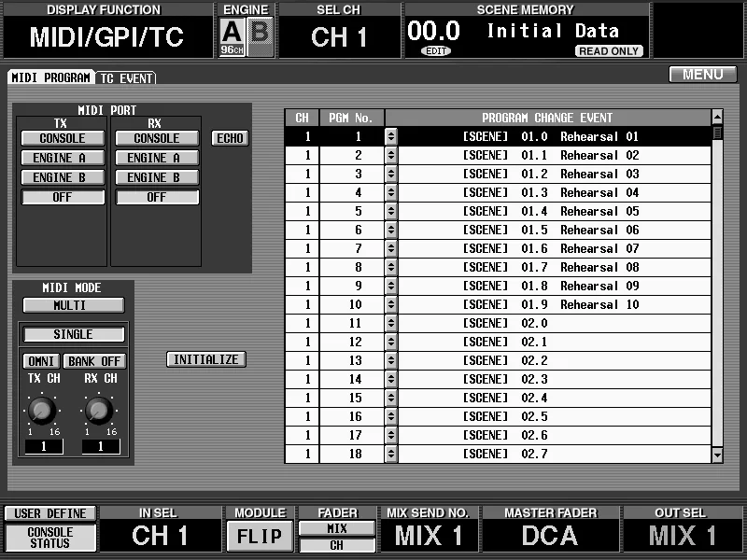Click the DISPLAY FUNCTION MIDI/GPI/TC title
This screenshot has height=560, width=747.
106,36
